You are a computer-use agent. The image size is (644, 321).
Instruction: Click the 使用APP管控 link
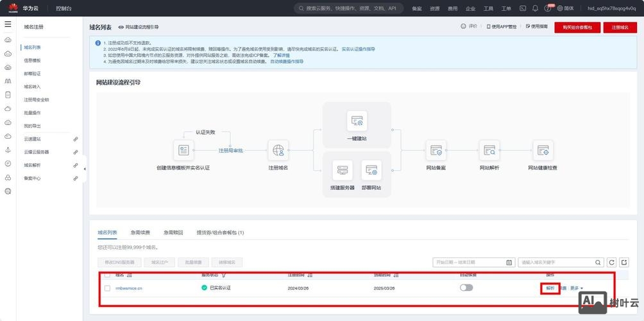[502, 26]
